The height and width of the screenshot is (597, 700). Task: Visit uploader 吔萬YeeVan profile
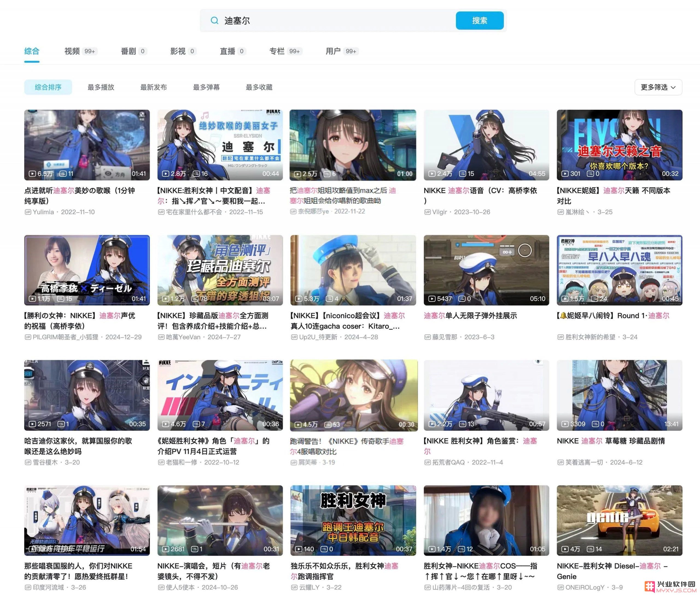[x=183, y=337]
